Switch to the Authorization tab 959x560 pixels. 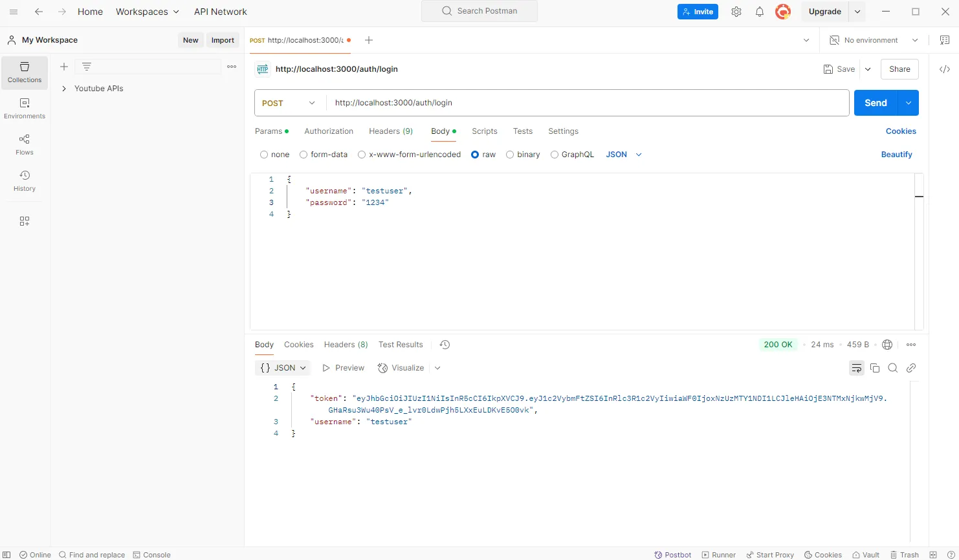pyautogui.click(x=329, y=131)
